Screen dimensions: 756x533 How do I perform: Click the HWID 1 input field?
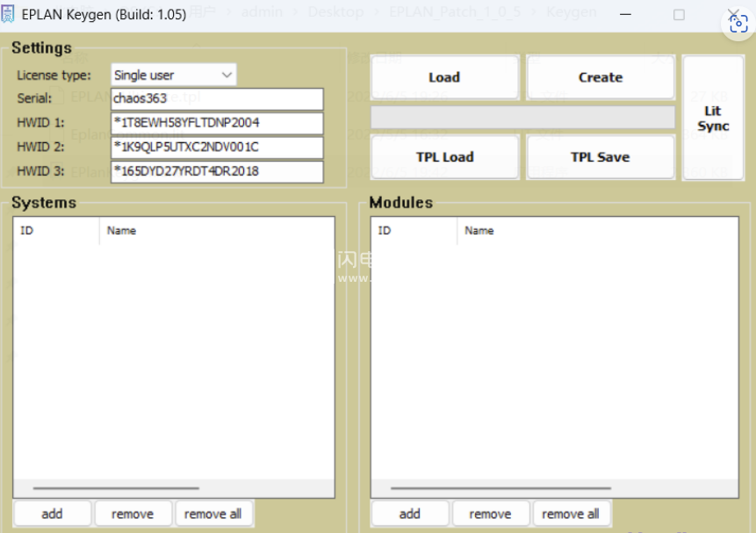(217, 123)
